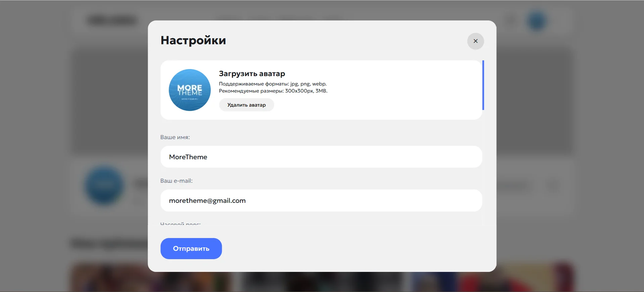Click into the e-mail field with moretheme@gmail.com
This screenshot has height=292, width=644.
click(x=321, y=200)
